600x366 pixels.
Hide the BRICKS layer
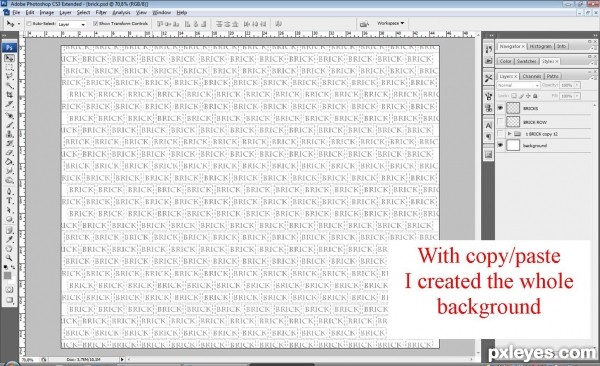coord(500,108)
